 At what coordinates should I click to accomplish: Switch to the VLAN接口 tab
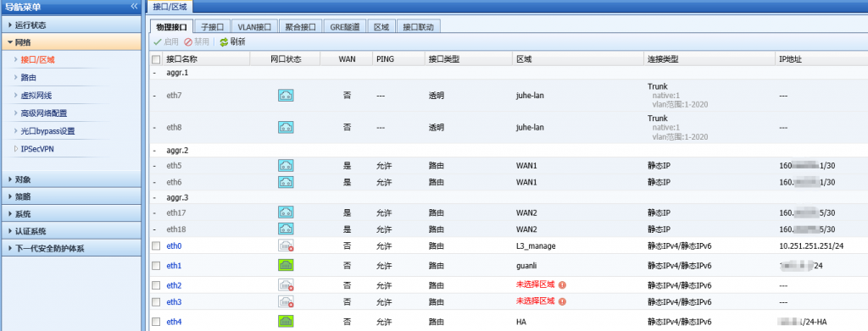coord(253,26)
